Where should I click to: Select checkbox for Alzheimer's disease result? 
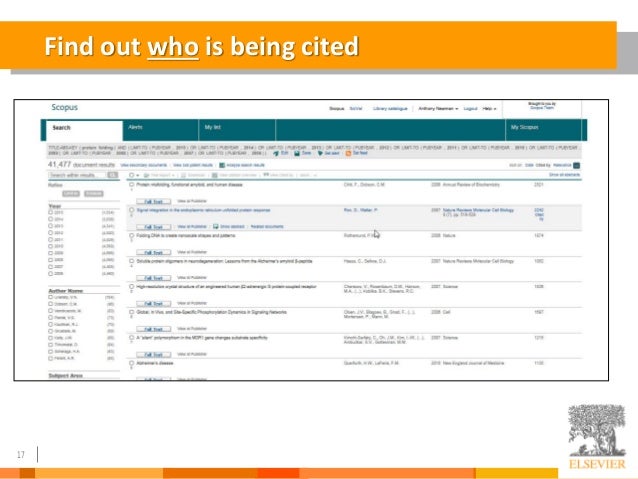tap(131, 363)
